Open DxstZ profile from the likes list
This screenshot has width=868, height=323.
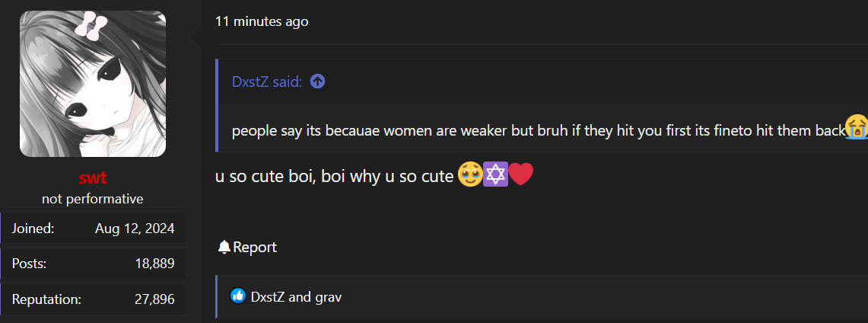point(268,297)
